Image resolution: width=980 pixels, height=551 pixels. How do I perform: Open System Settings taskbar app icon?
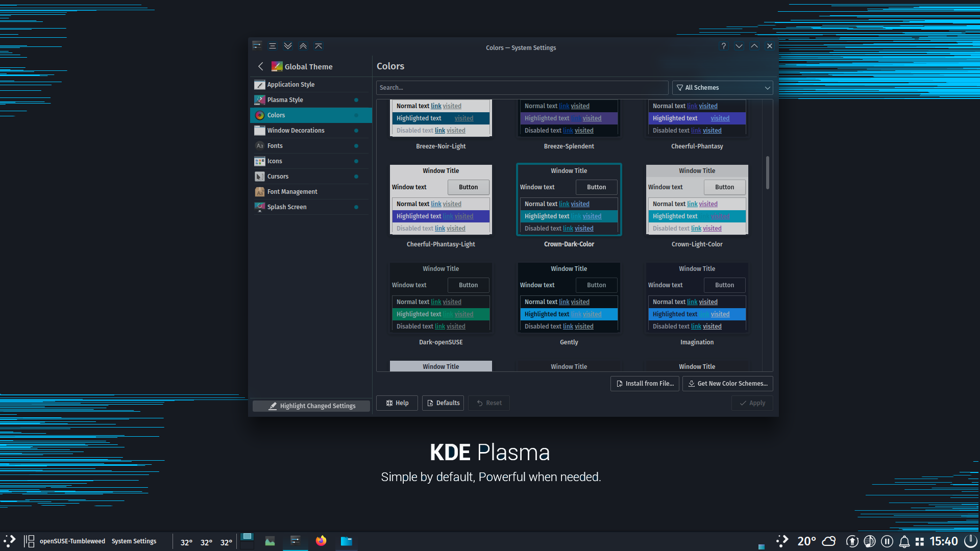(296, 541)
